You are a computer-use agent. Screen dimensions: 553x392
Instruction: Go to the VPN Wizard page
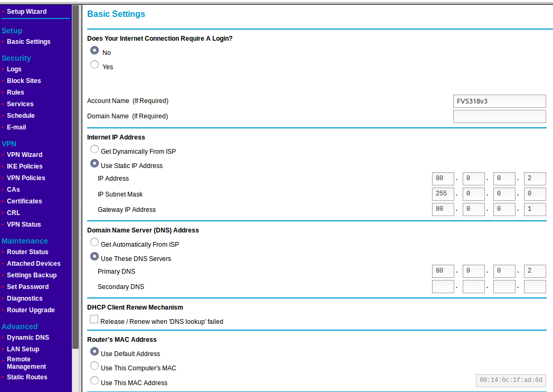24,155
